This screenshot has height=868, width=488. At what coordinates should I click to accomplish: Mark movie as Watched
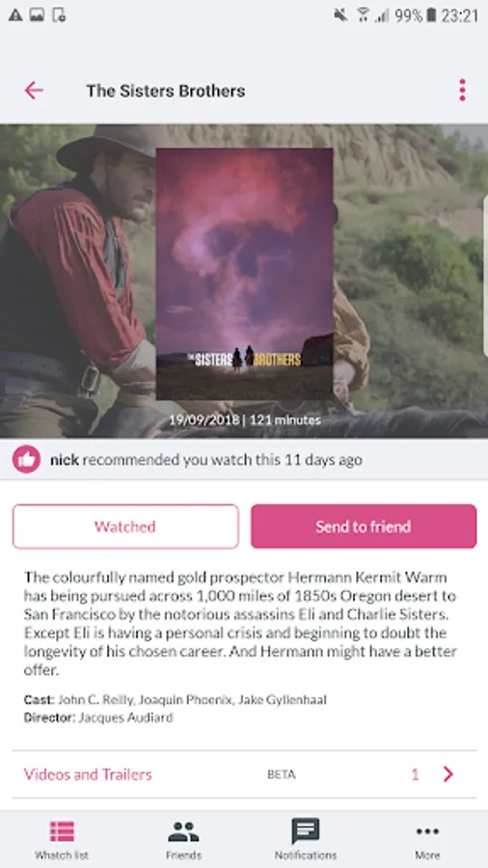click(x=125, y=527)
